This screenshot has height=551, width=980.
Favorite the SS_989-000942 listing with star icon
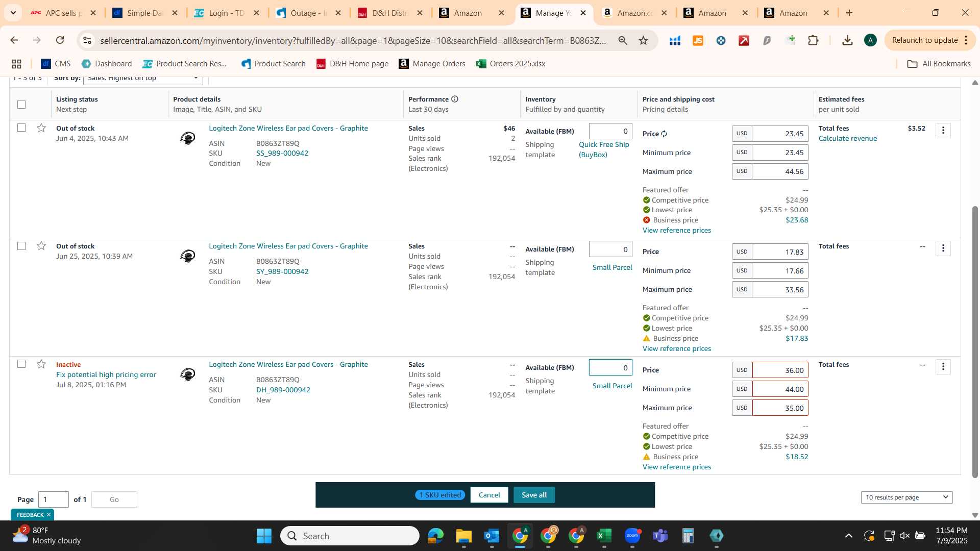41,128
